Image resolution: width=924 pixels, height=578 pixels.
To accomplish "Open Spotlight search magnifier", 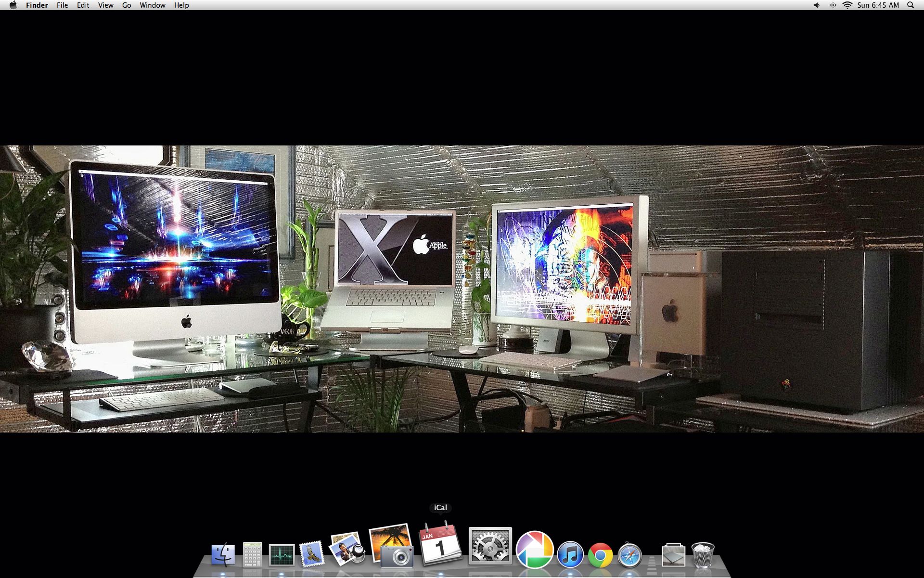I will point(911,5).
